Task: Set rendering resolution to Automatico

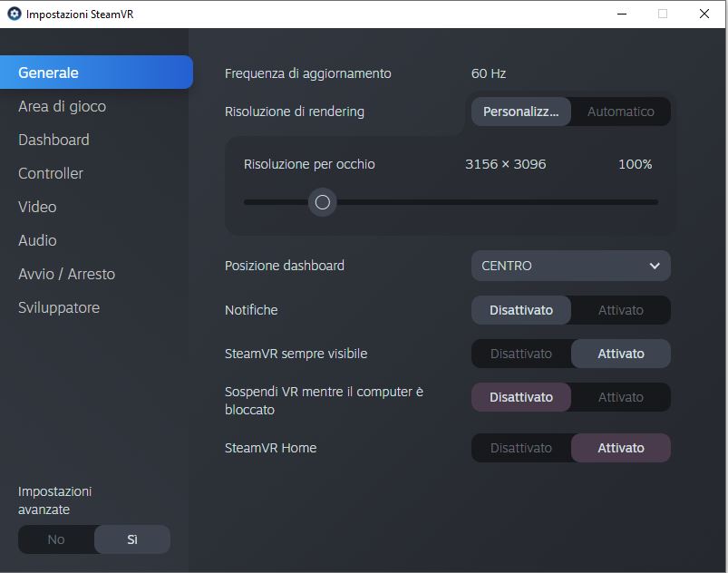Action: pyautogui.click(x=621, y=112)
